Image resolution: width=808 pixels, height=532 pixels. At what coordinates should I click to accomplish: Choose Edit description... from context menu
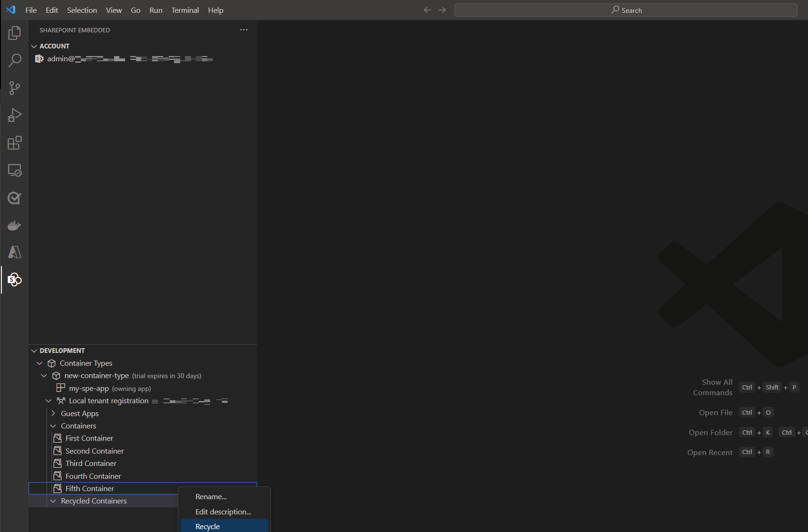point(224,512)
